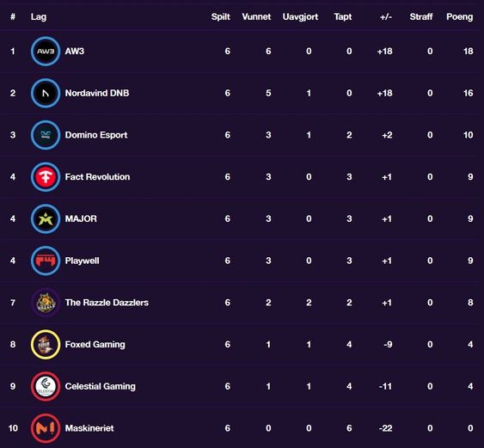Screen dimensions: 484x448
Task: Sort by the Vunnet column header
Action: tap(256, 16)
